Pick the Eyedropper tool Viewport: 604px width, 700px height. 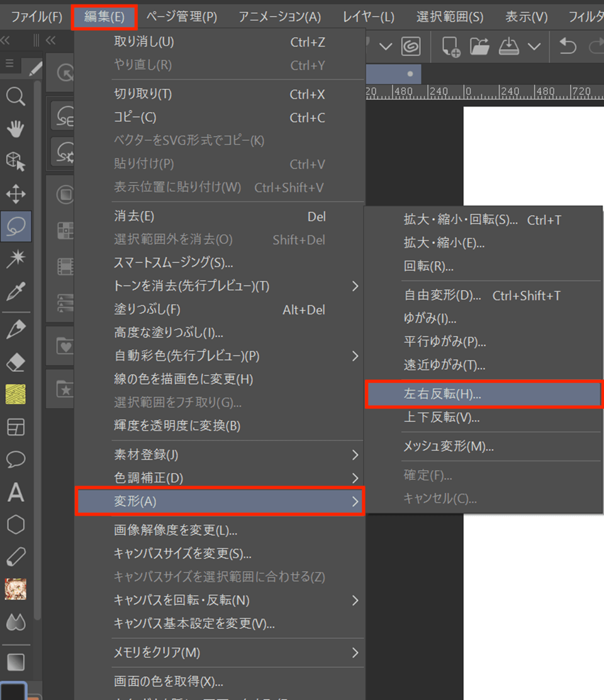pos(14,290)
